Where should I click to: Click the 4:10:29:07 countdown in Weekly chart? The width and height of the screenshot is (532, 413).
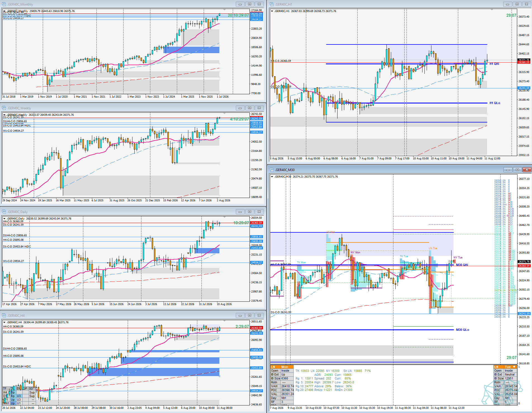click(239, 119)
